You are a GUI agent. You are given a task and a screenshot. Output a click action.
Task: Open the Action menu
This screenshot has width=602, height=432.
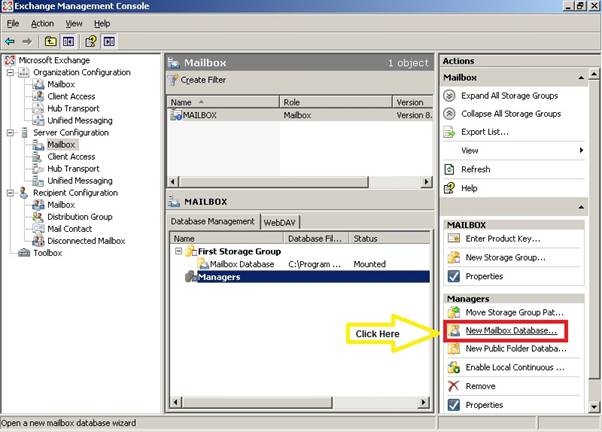pyautogui.click(x=42, y=23)
